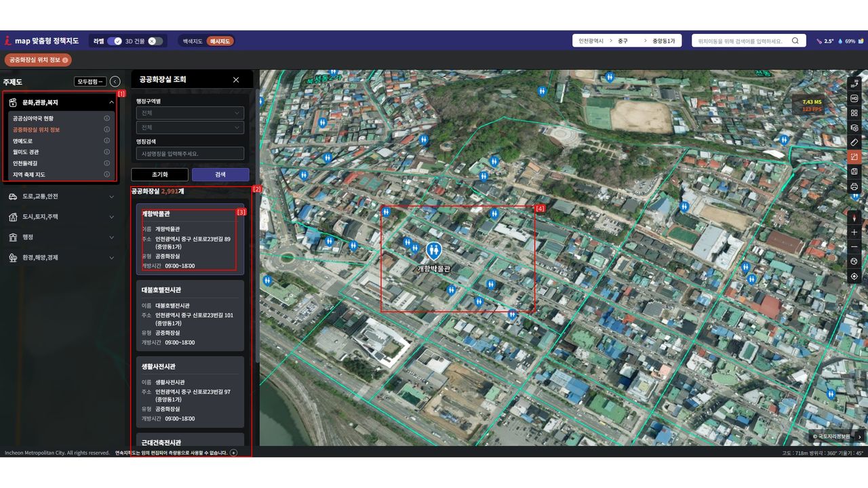This screenshot has width=868, height=488.
Task: Zoom out with the minus button
Action: tap(854, 247)
